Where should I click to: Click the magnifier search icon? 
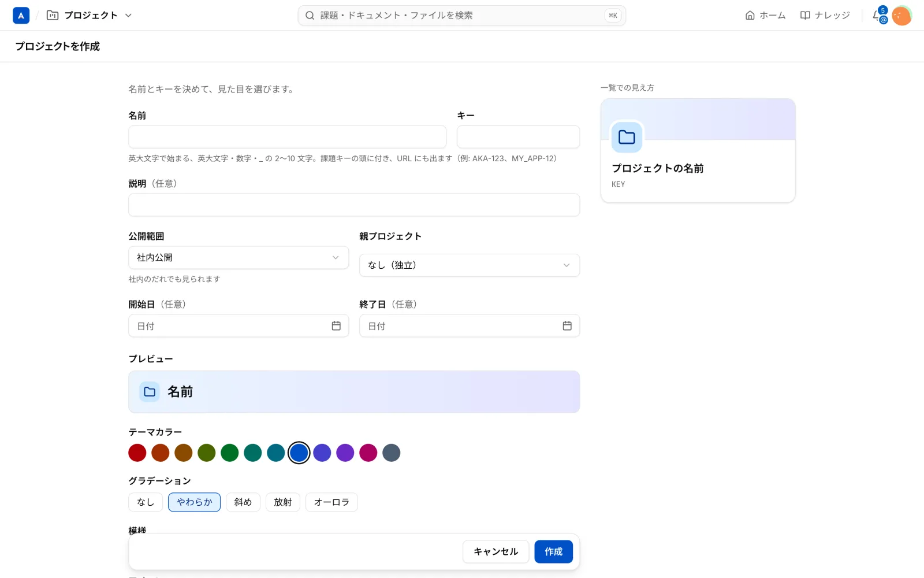tap(310, 16)
